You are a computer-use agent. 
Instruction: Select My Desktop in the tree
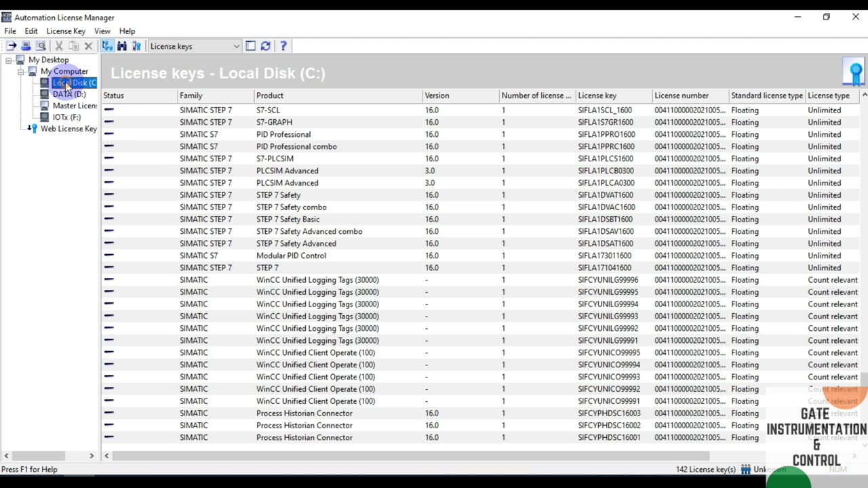point(48,60)
